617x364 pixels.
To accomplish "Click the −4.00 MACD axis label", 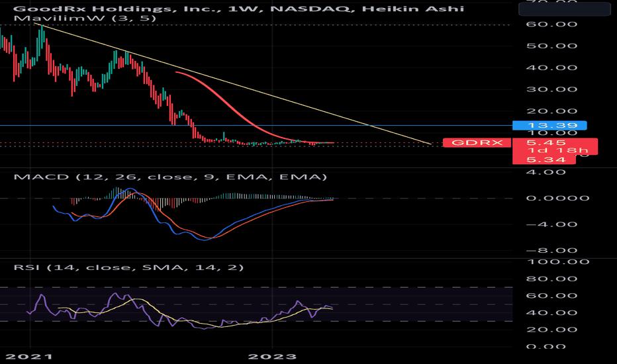I will click(551, 224).
